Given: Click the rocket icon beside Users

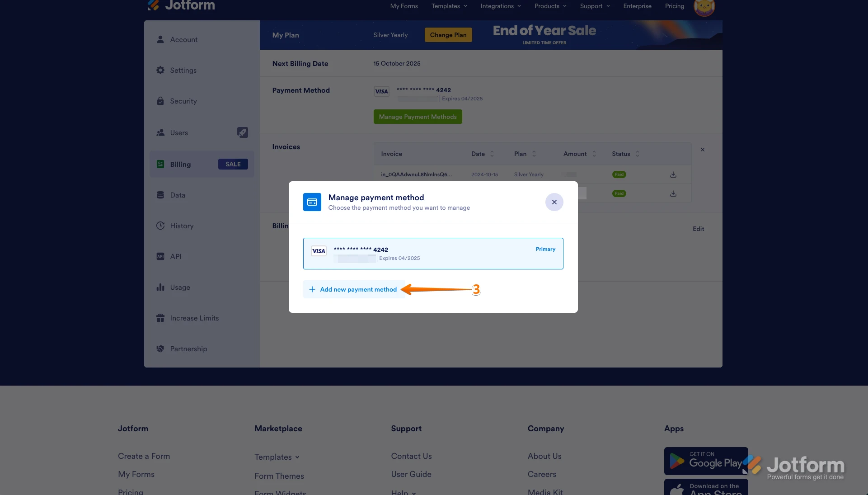Looking at the screenshot, I should (x=242, y=132).
